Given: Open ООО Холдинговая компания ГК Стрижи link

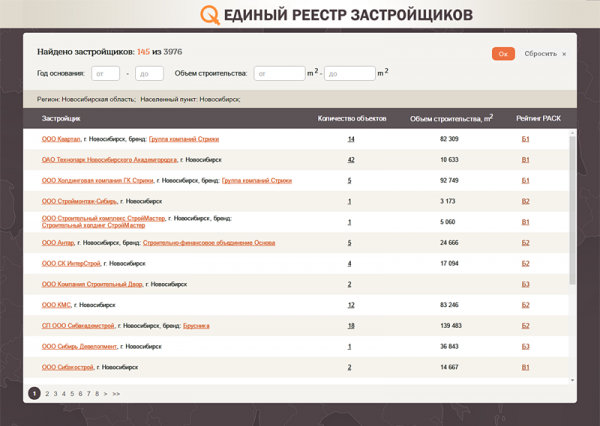Looking at the screenshot, I should click(x=98, y=180).
